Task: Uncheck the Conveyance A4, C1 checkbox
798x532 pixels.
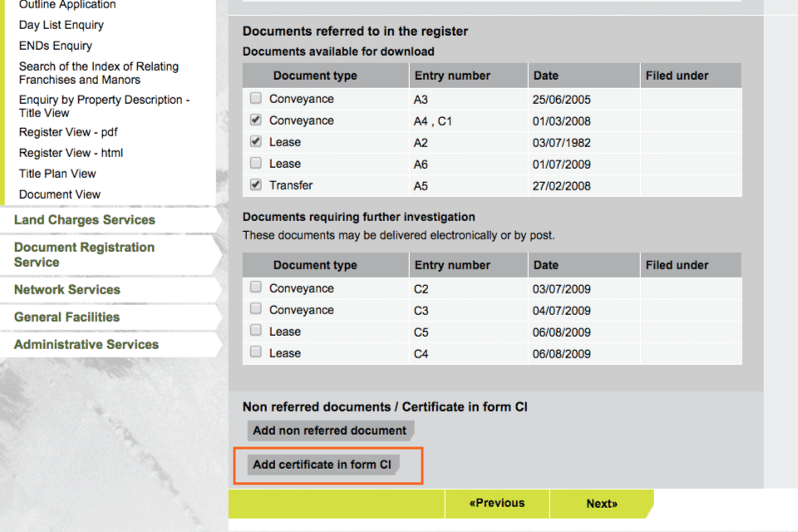Action: pos(256,121)
